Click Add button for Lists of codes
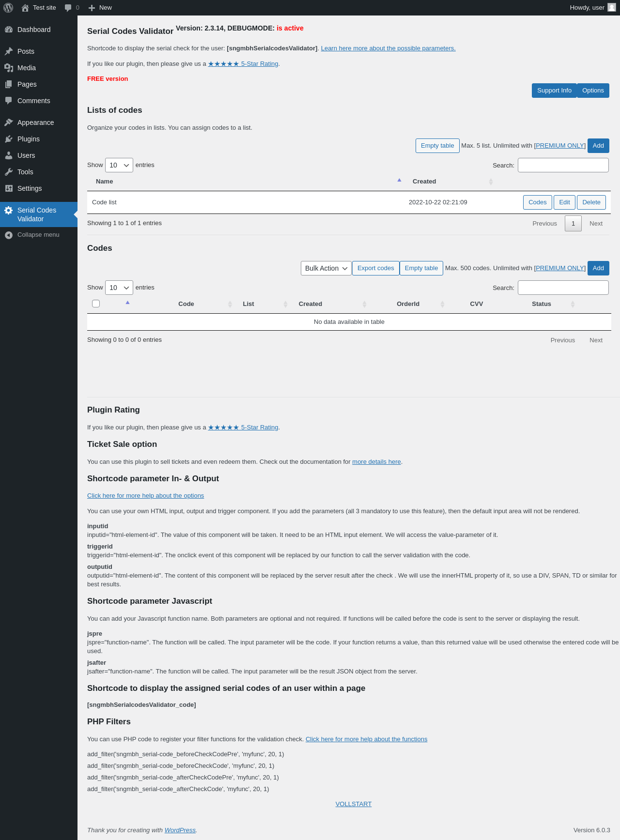This screenshot has width=620, height=840. 598,146
